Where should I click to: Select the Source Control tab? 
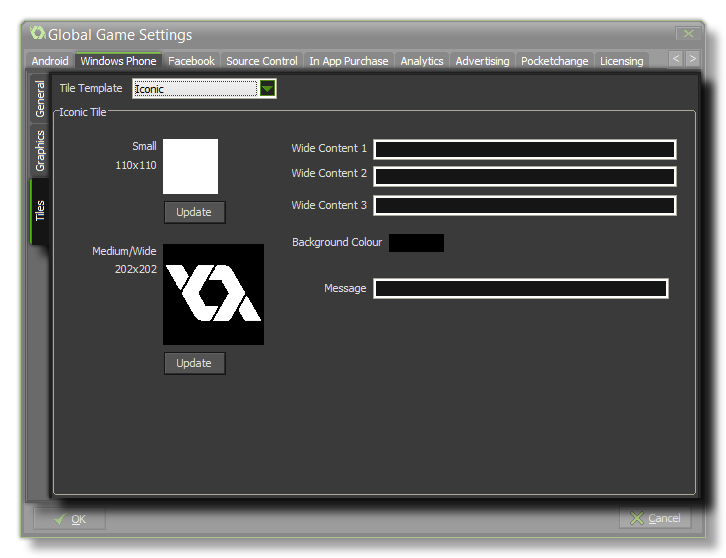pos(262,61)
